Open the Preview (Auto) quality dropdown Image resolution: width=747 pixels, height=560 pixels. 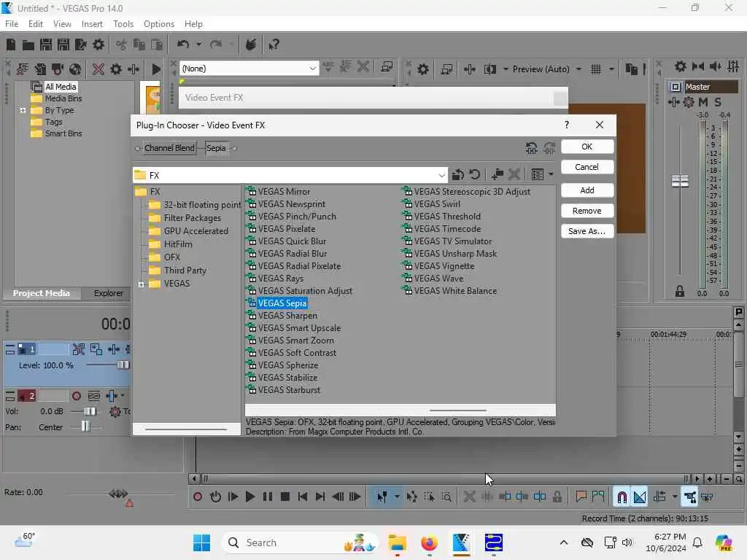click(x=578, y=69)
